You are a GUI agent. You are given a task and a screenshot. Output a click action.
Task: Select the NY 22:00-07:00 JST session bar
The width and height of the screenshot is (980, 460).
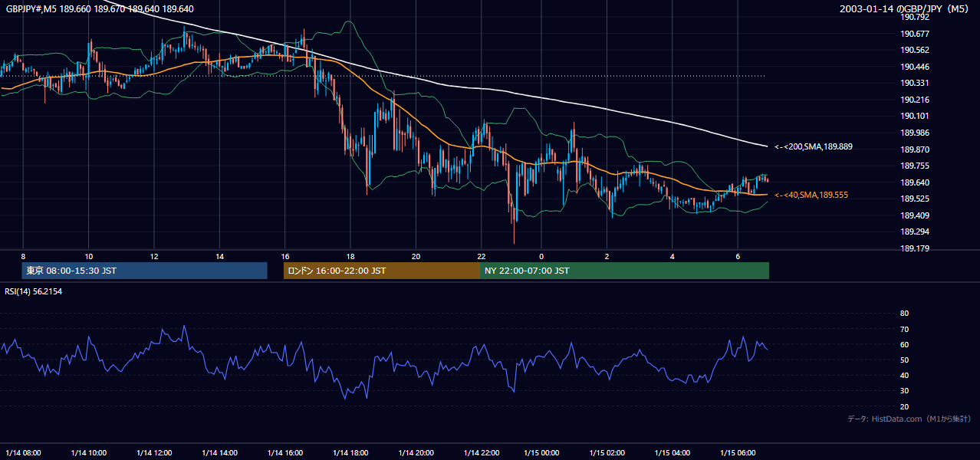pyautogui.click(x=624, y=271)
